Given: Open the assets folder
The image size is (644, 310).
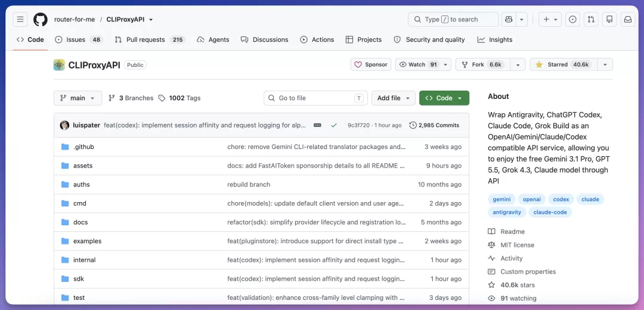Looking at the screenshot, I should (x=83, y=166).
